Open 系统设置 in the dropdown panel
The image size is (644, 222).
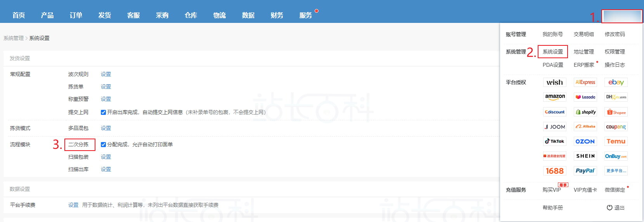point(552,52)
